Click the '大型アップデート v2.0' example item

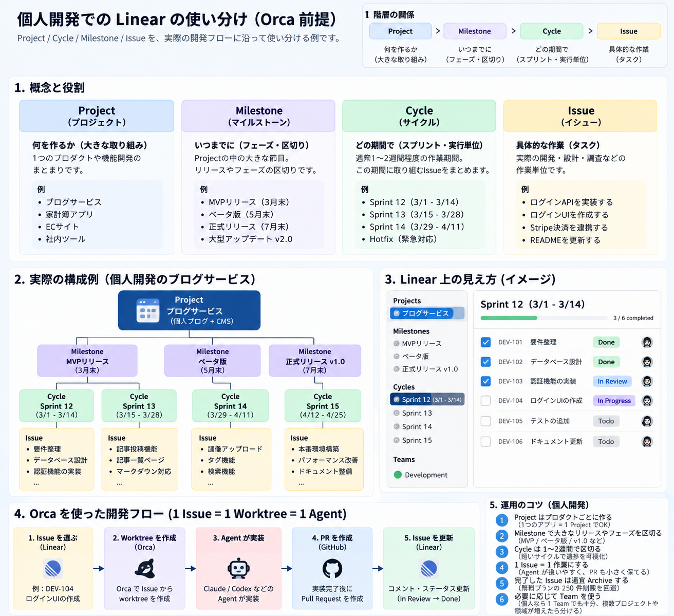point(250,239)
